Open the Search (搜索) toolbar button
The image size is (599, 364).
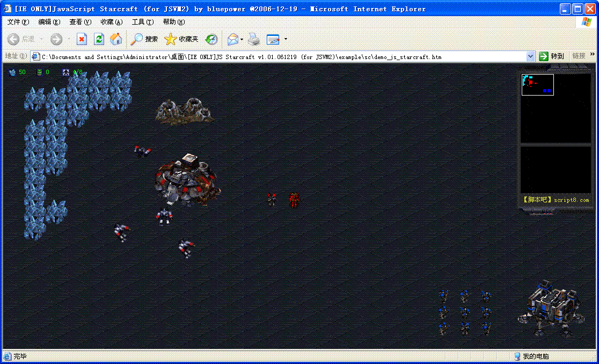144,39
